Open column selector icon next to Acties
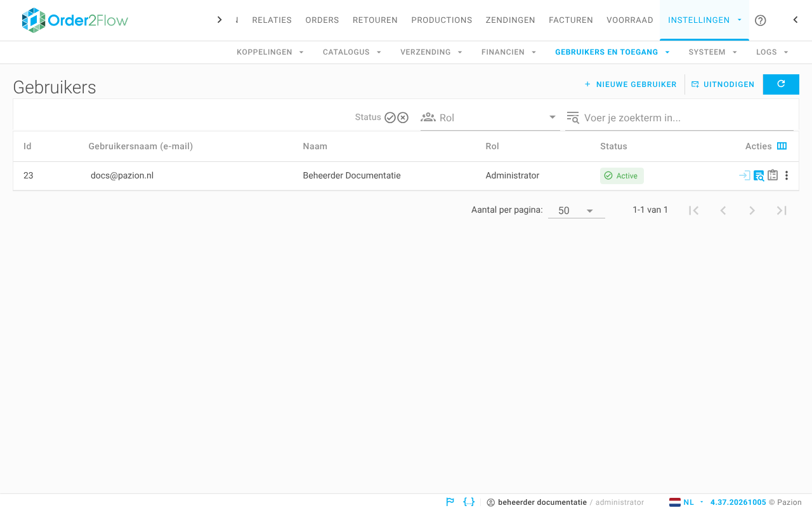Image resolution: width=812 pixels, height=508 pixels. click(782, 146)
